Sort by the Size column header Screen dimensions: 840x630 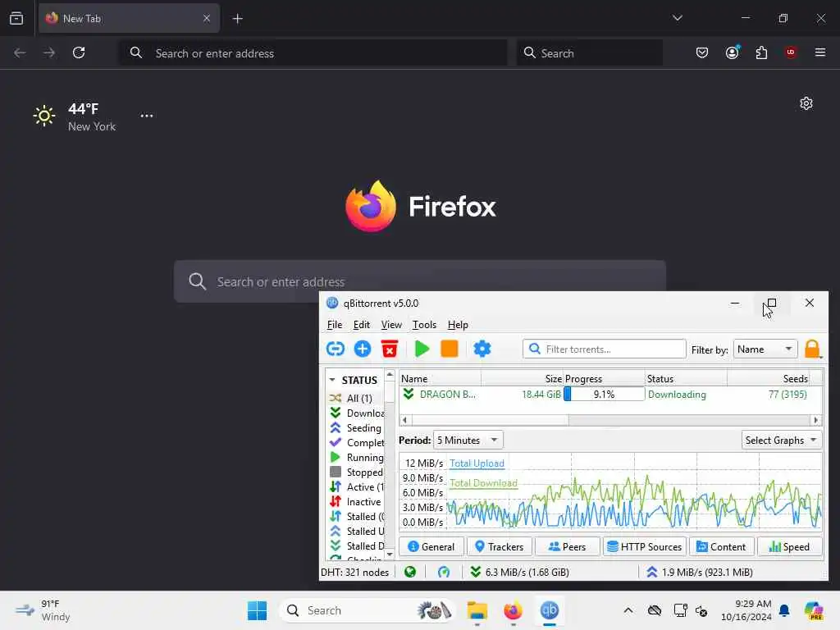point(523,379)
